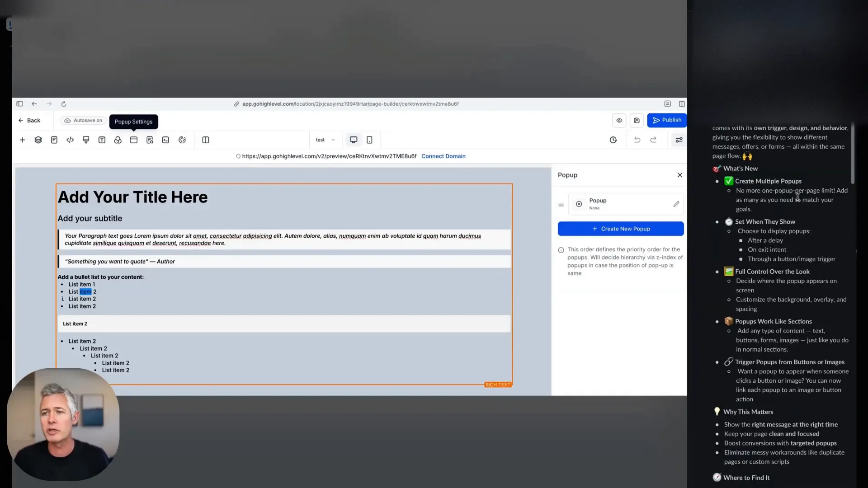Click the text element T icon
Image resolution: width=868 pixels, height=488 pixels.
(102, 140)
